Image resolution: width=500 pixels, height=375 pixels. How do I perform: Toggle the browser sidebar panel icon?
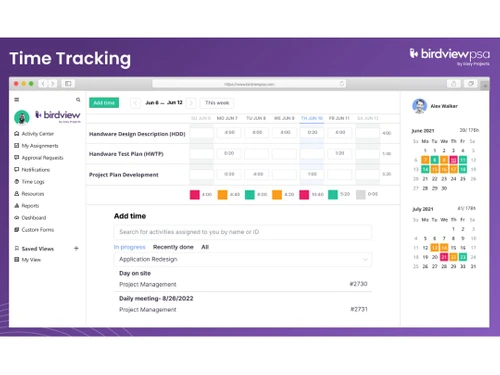pos(68,84)
